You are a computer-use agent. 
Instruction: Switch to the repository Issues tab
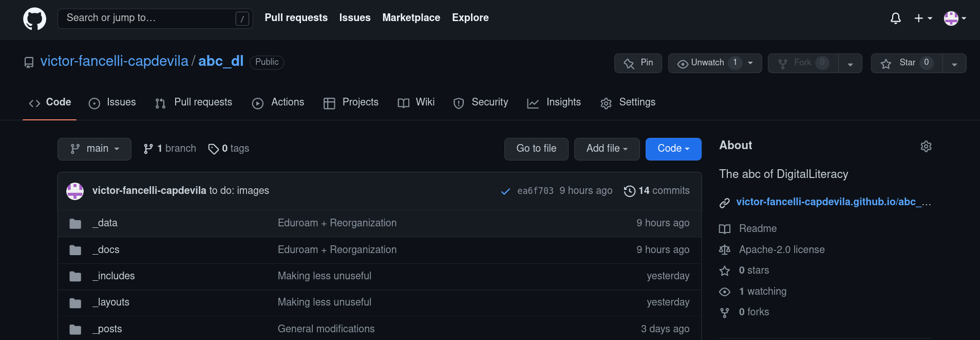(x=112, y=102)
